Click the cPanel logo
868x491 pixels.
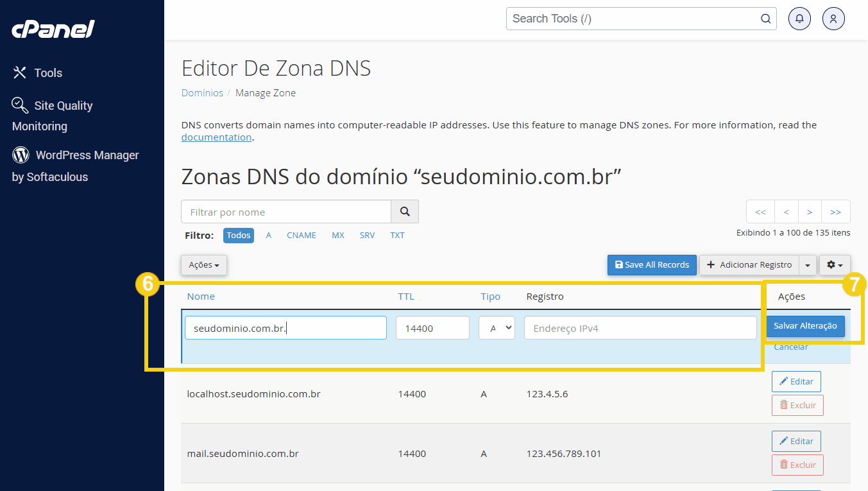pyautogui.click(x=53, y=29)
